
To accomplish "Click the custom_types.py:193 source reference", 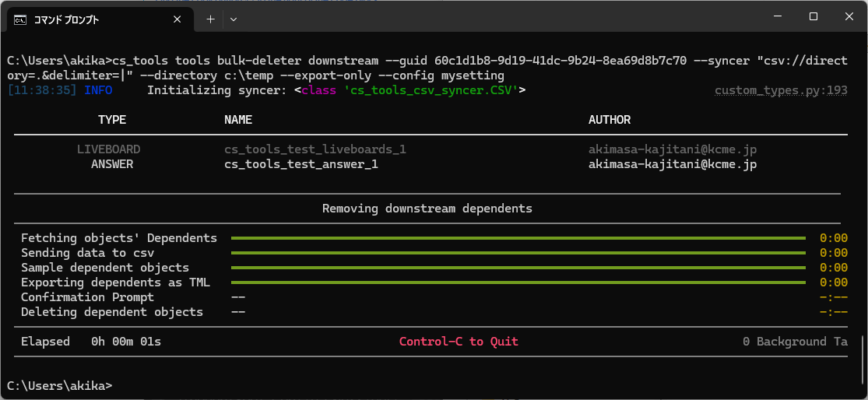I will [x=781, y=90].
